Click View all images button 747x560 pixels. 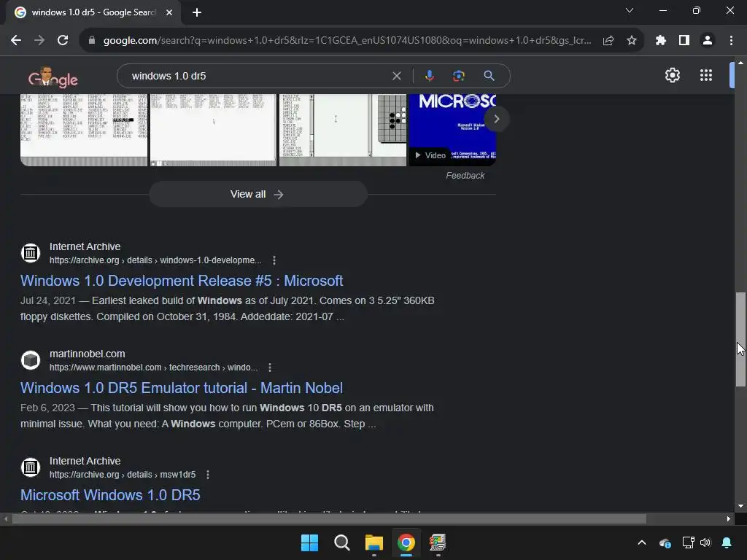point(258,194)
